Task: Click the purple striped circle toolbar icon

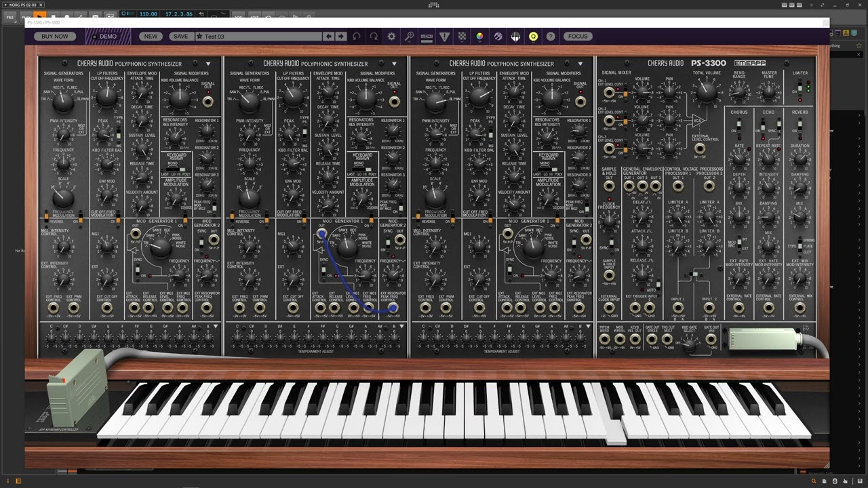Action: 498,37
